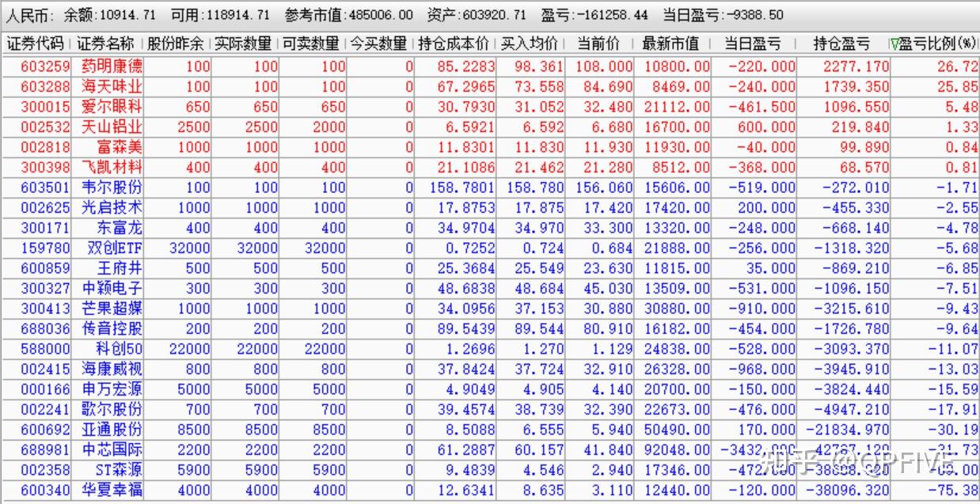Click security code 600340
This screenshot has height=504, width=980.
45,490
